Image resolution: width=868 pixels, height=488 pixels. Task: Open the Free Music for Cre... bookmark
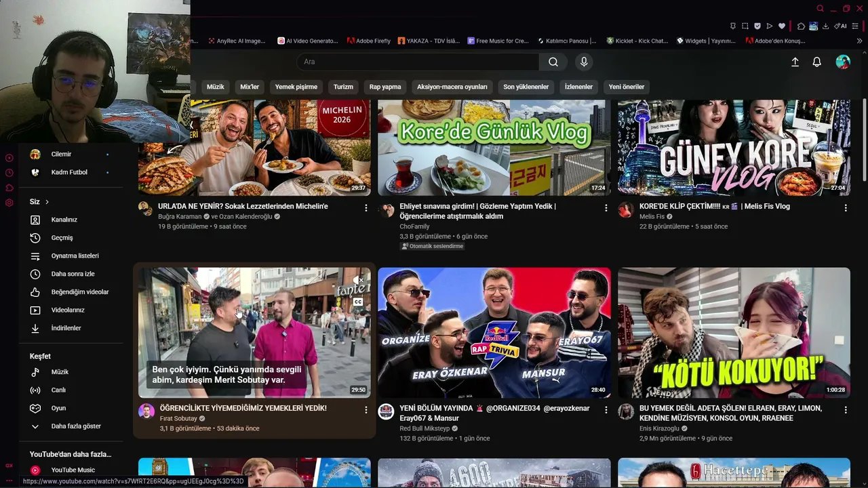point(498,41)
